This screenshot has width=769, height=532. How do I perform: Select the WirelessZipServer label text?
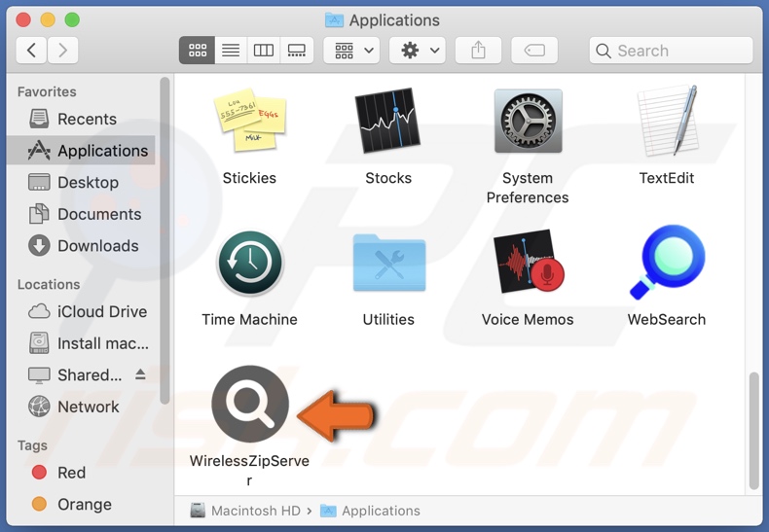(x=249, y=471)
